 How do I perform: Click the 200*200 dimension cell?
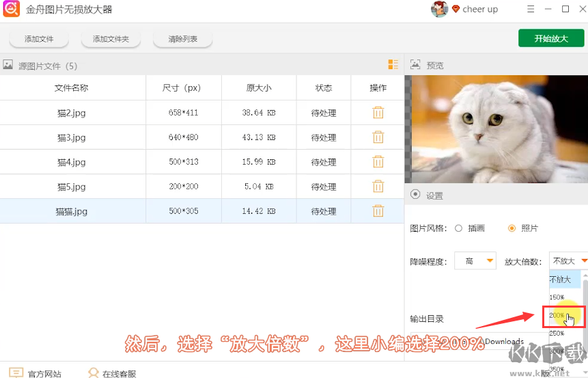coord(184,187)
